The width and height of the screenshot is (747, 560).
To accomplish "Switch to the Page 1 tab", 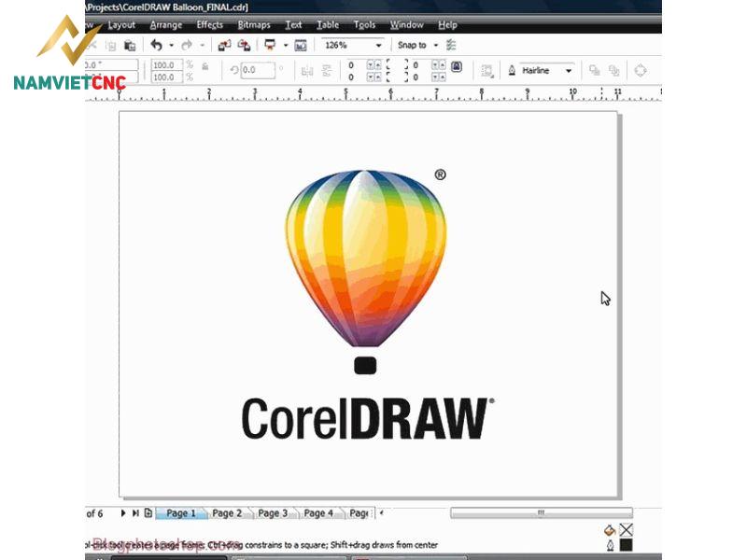I will pos(181,512).
